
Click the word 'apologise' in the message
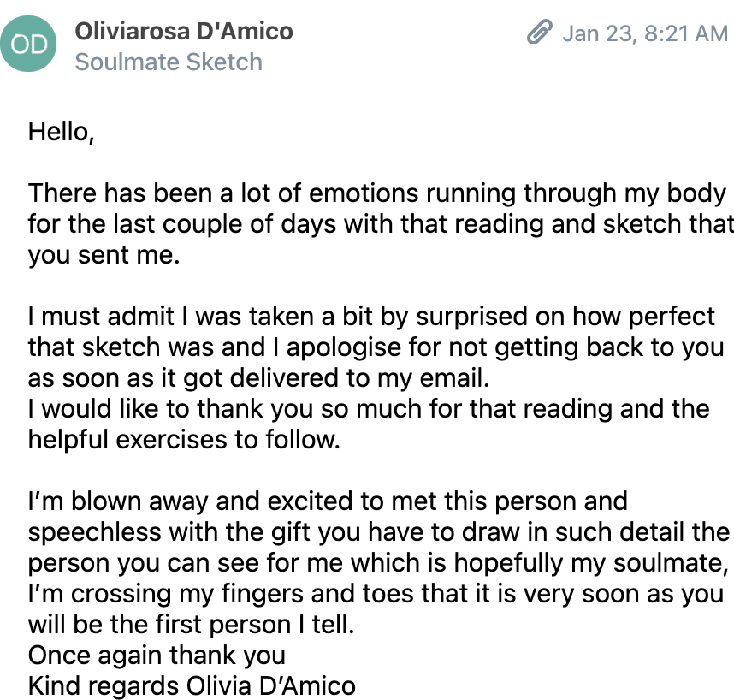[344, 347]
